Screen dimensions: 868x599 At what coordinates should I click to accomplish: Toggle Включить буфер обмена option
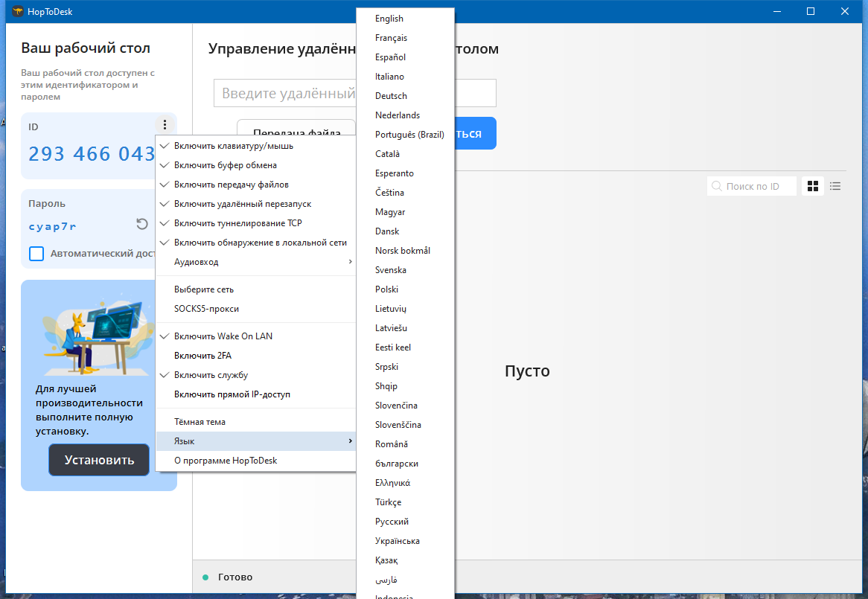(x=256, y=165)
